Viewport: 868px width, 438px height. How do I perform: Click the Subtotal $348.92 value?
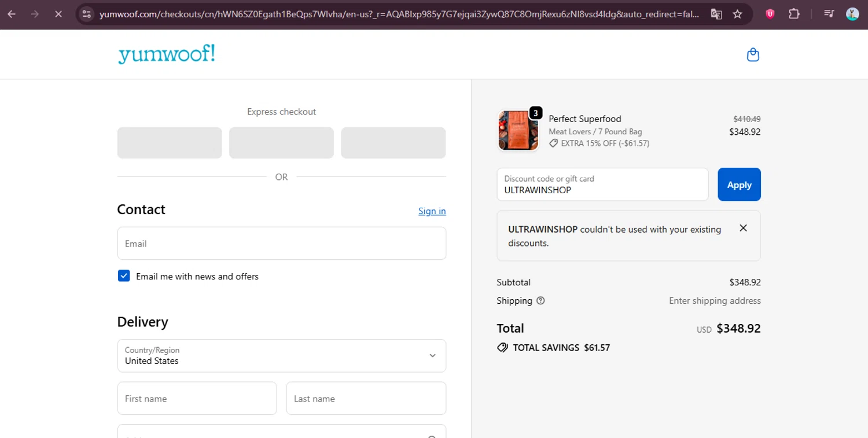tap(745, 282)
